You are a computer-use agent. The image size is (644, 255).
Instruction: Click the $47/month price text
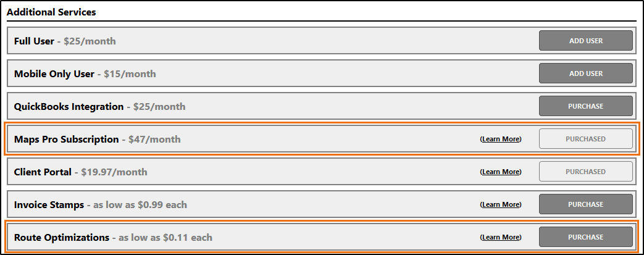154,140
